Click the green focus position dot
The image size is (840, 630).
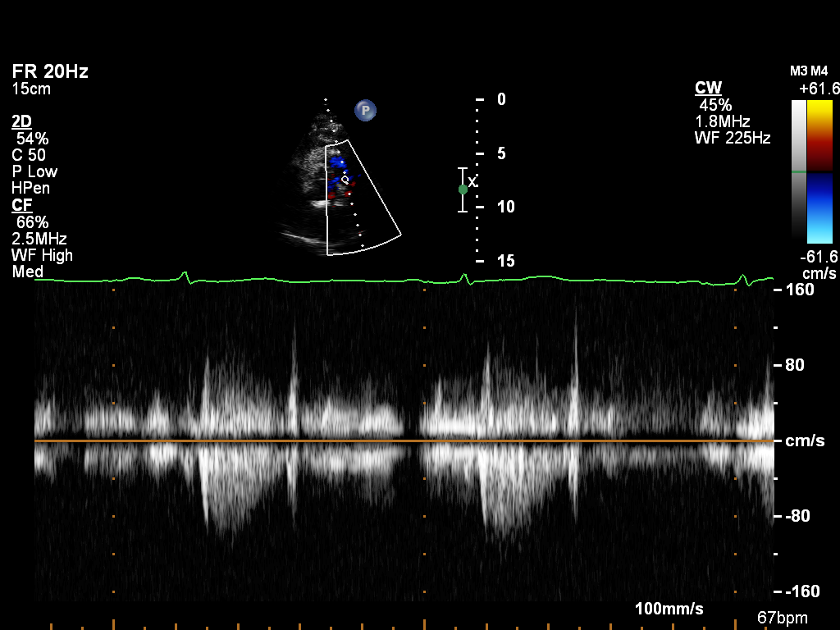(x=463, y=189)
